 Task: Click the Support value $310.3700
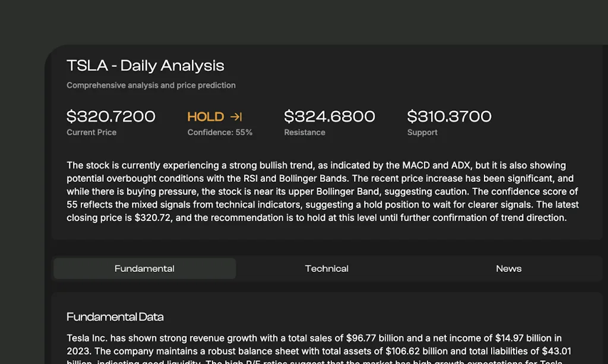pyautogui.click(x=449, y=116)
